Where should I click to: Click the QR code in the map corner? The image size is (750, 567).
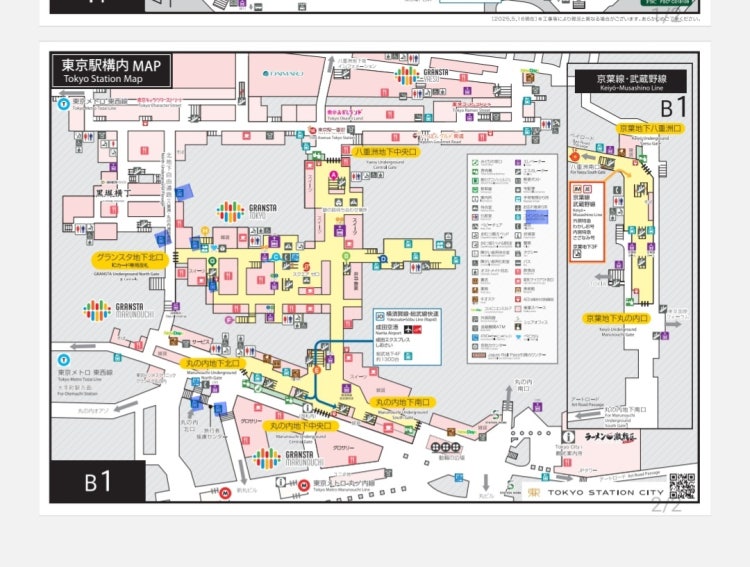682,486
